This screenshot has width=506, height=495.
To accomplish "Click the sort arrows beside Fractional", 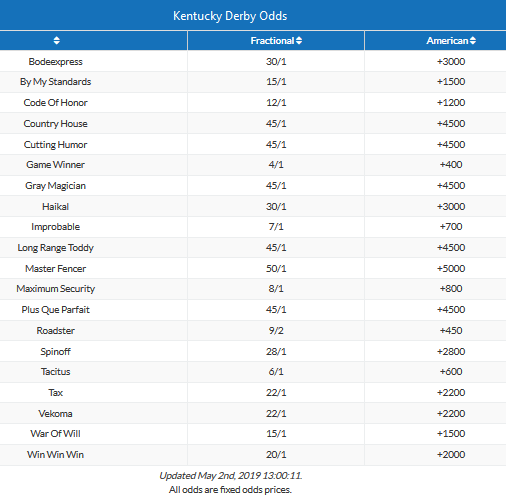I will coord(299,40).
